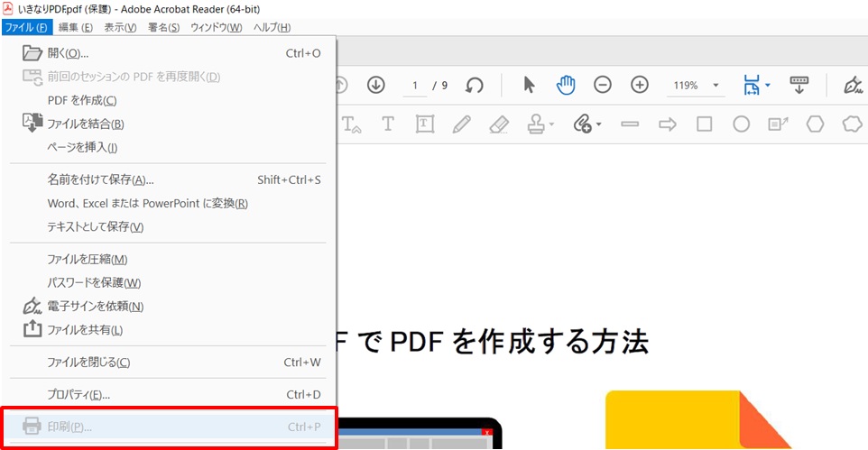Choose テキストとして保存(V) entry
Screen dimensions: 868x450
(167, 226)
